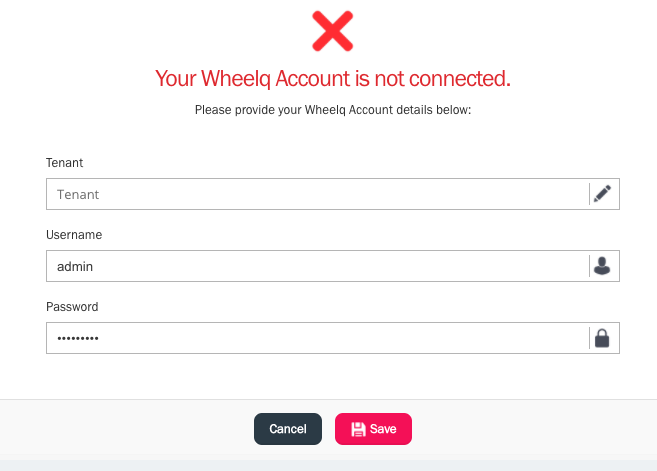Click the 'admin' text in Username
This screenshot has height=471, width=657.
click(75, 266)
